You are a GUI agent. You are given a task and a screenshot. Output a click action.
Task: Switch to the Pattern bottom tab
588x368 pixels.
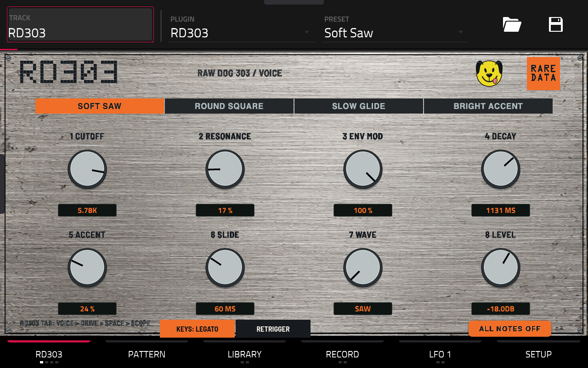pos(147,353)
